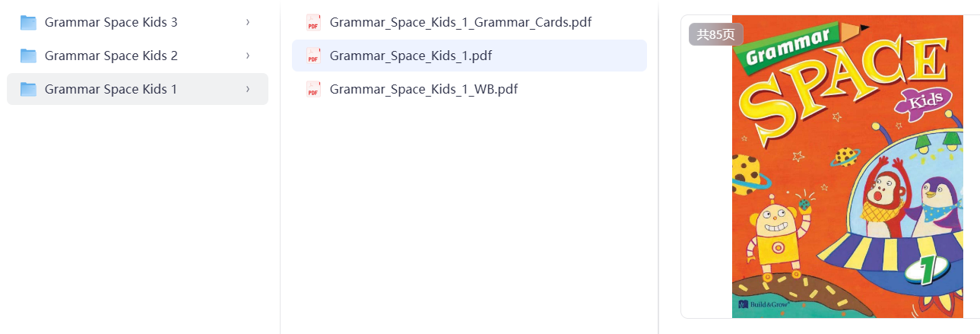The width and height of the screenshot is (980, 334).
Task: Click the divider between file list and preview
Action: tap(658, 167)
